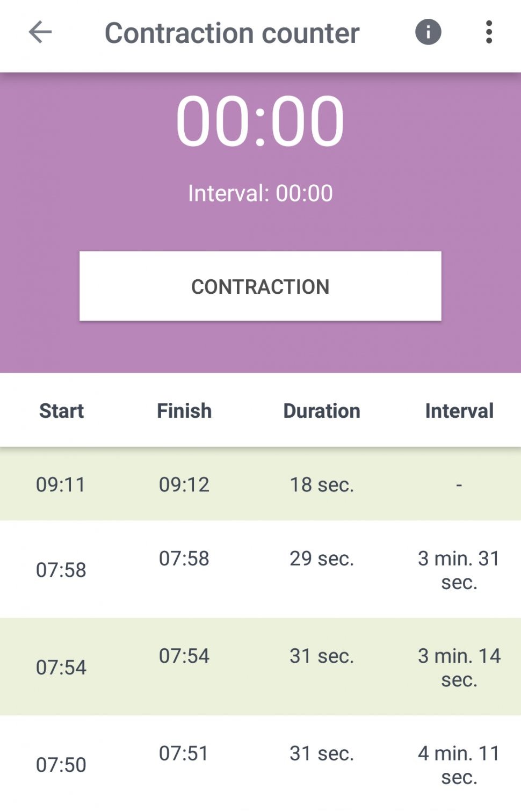Select the Finish column header
Image resolution: width=521 pixels, height=812 pixels.
click(184, 411)
